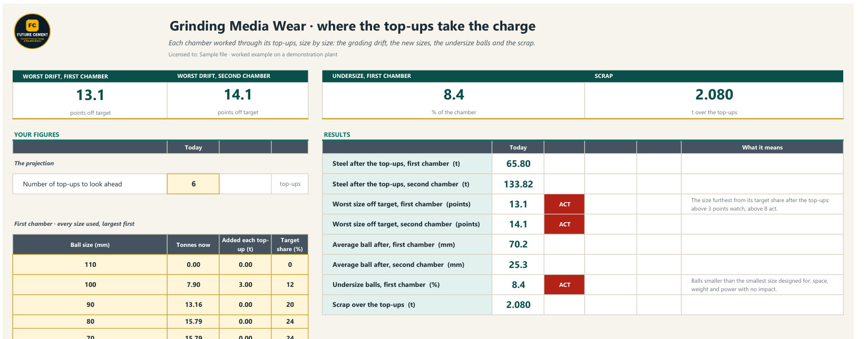Viewport: 868px width, 339px height.
Task: Click ACT flag for worst size, first chamber row
Action: [564, 204]
